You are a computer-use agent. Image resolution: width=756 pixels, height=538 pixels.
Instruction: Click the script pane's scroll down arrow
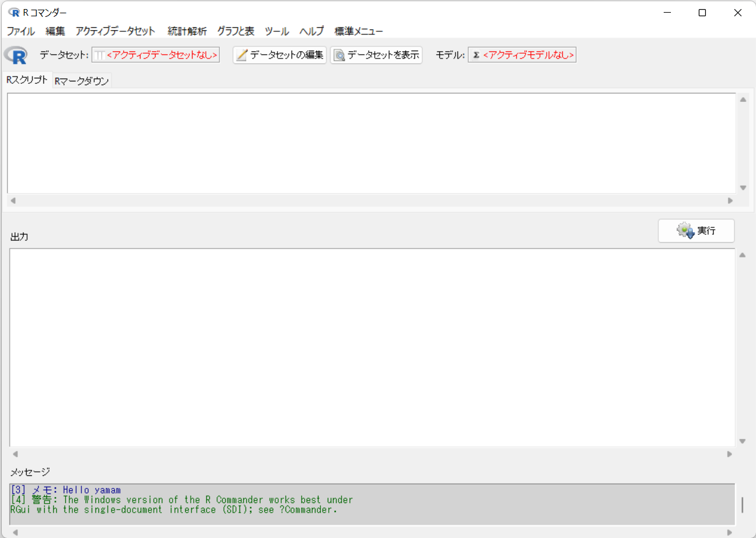743,188
